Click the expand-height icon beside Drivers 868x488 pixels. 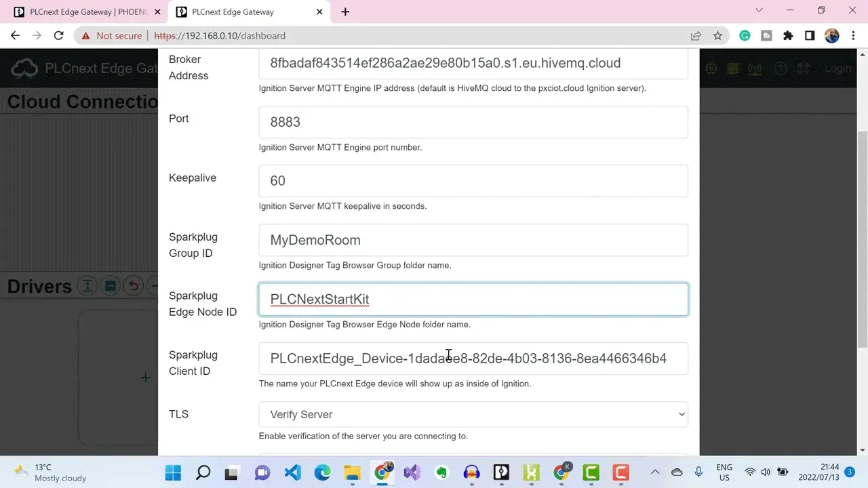87,286
